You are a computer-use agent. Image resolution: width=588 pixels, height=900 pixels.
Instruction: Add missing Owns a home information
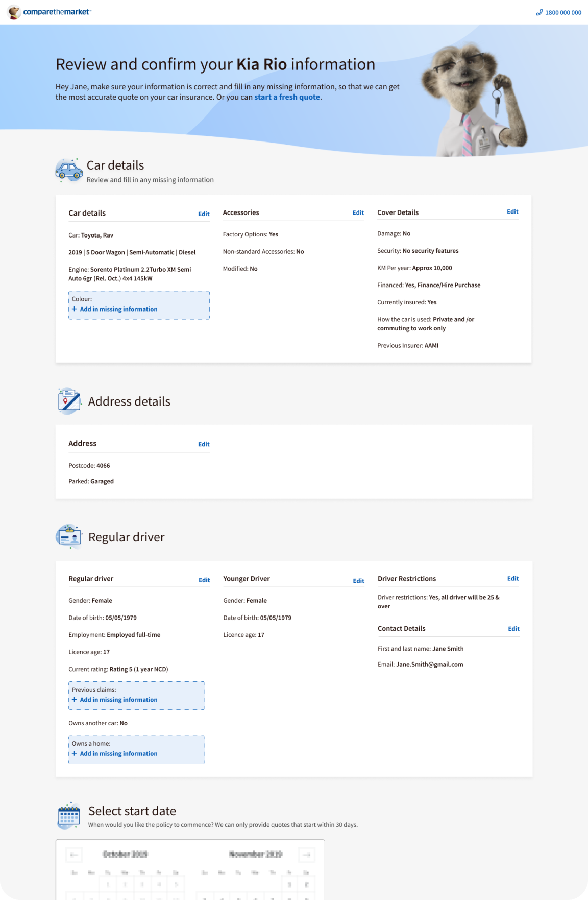tap(118, 754)
